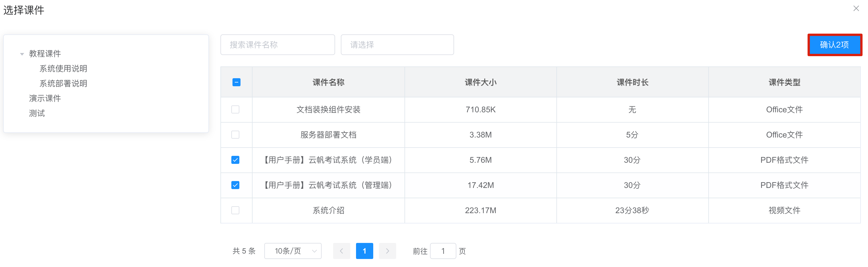Open the 10条/页 page size dropdown
Screen dimensions: 868x267
point(293,251)
